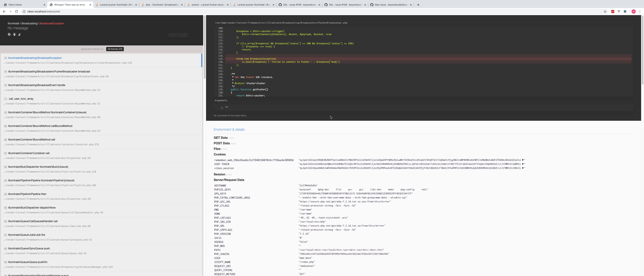Close the Whoops error tab

click(x=90, y=5)
